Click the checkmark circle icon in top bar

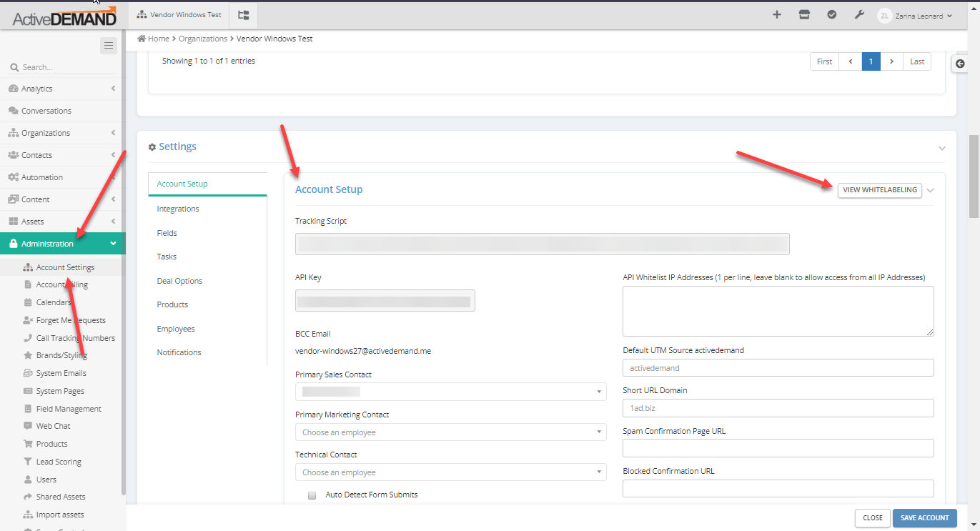pos(832,14)
